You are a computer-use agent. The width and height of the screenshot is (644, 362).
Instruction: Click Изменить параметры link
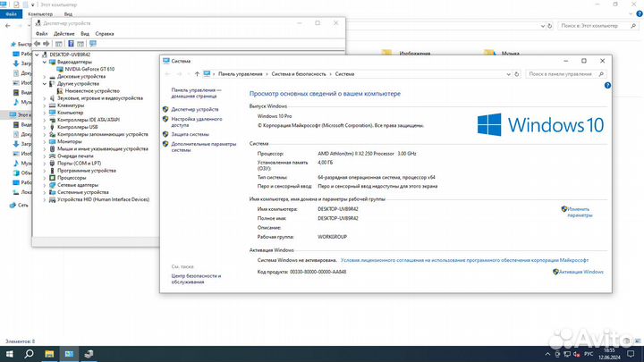click(580, 212)
